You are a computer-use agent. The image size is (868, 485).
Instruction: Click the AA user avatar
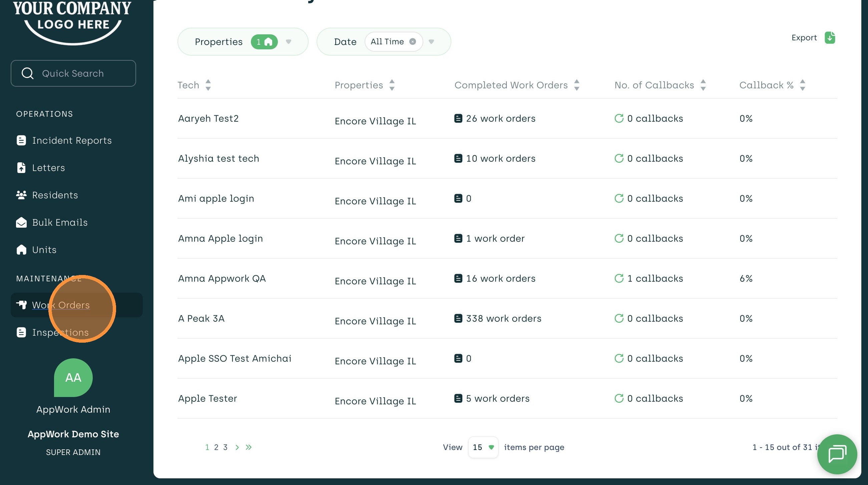(x=73, y=377)
